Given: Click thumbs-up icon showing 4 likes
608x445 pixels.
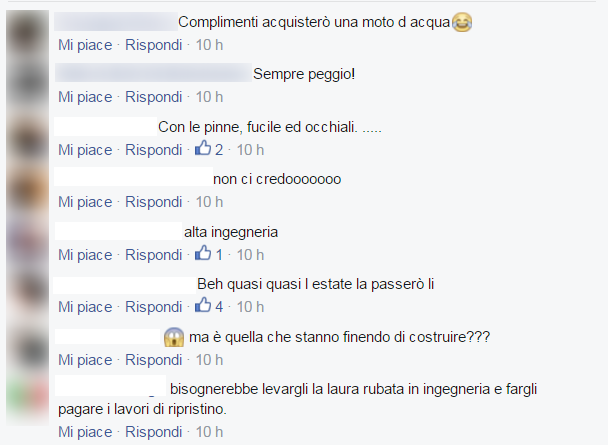Looking at the screenshot, I should click(203, 305).
